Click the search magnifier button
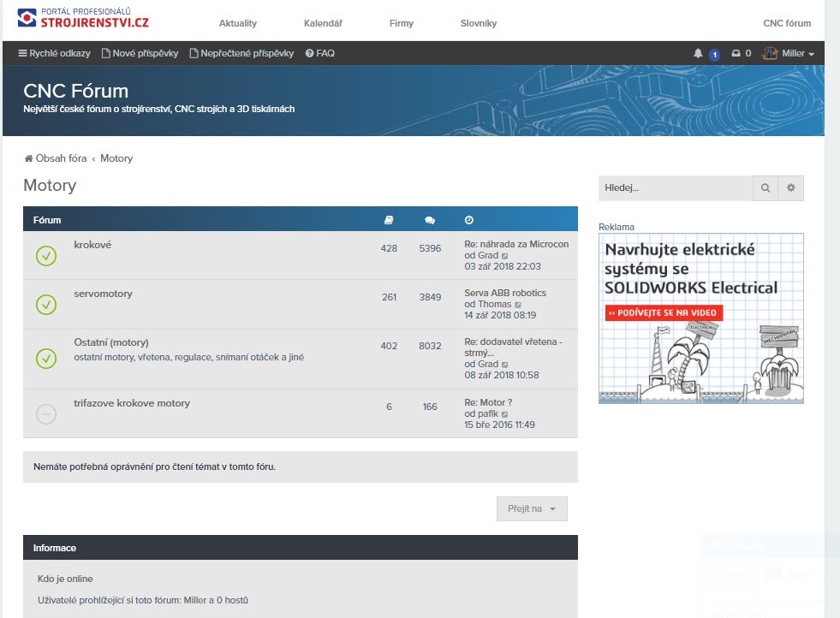840x618 pixels. pyautogui.click(x=766, y=188)
